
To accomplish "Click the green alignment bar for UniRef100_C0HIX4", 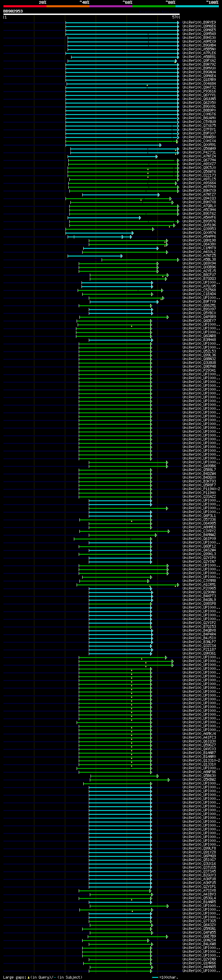I will coord(122,141).
